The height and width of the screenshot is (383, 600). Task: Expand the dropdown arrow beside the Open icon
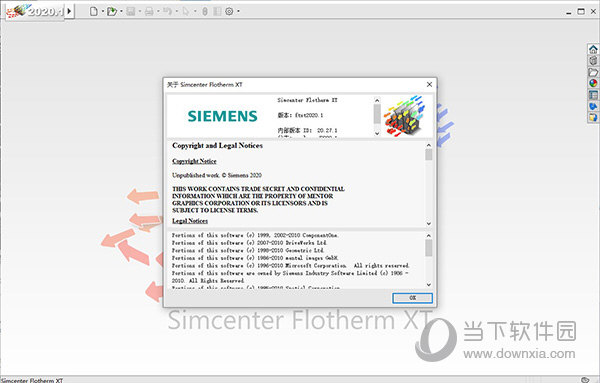tap(121, 11)
